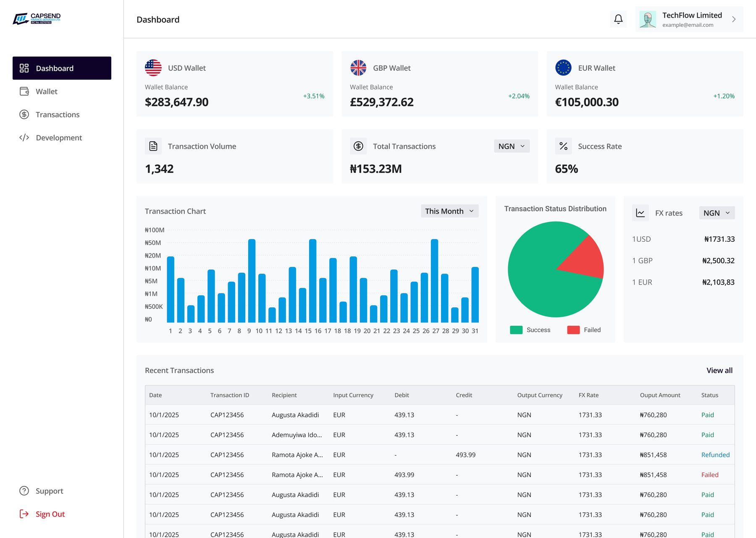Click the Success Rate percent icon
This screenshot has height=538, width=756.
[x=563, y=146]
